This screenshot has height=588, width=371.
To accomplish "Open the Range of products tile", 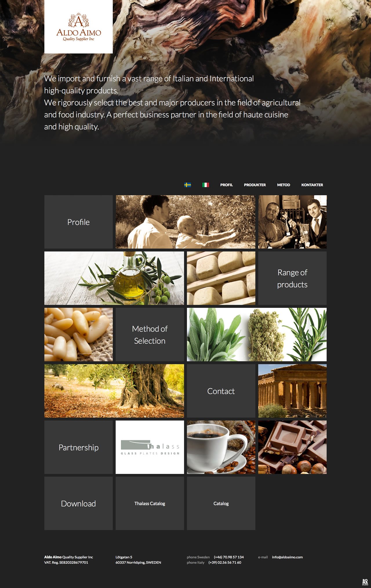I will [292, 278].
